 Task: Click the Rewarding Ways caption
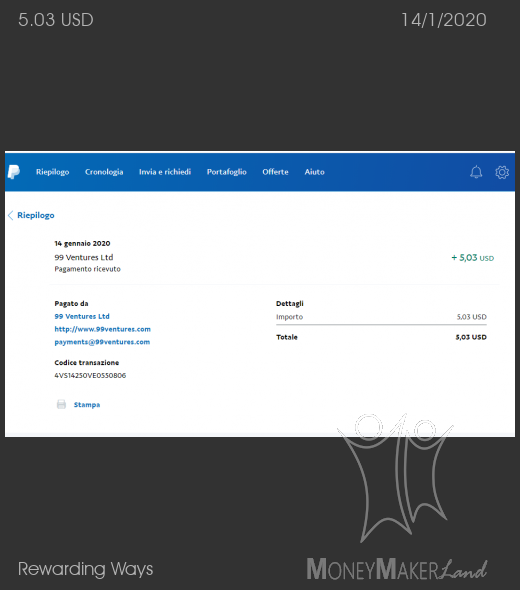pos(85,569)
